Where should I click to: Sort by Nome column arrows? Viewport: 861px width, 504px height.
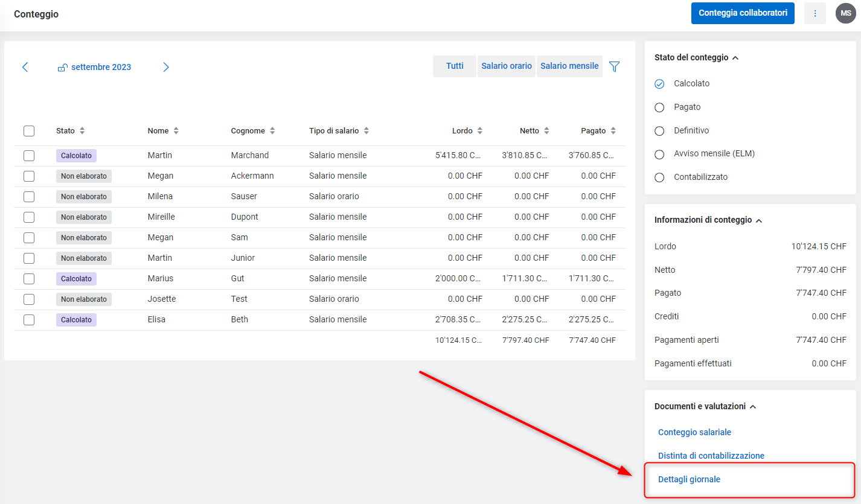click(176, 131)
